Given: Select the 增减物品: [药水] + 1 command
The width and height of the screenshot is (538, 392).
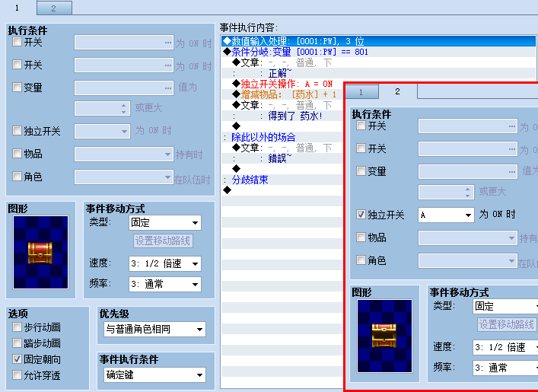Looking at the screenshot, I should pos(283,94).
